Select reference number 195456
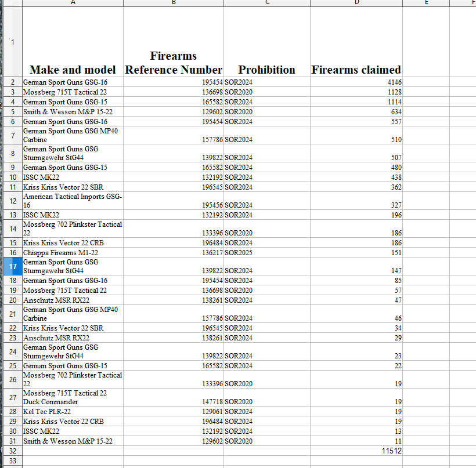Viewport: 476px width, 468px height. click(x=174, y=201)
